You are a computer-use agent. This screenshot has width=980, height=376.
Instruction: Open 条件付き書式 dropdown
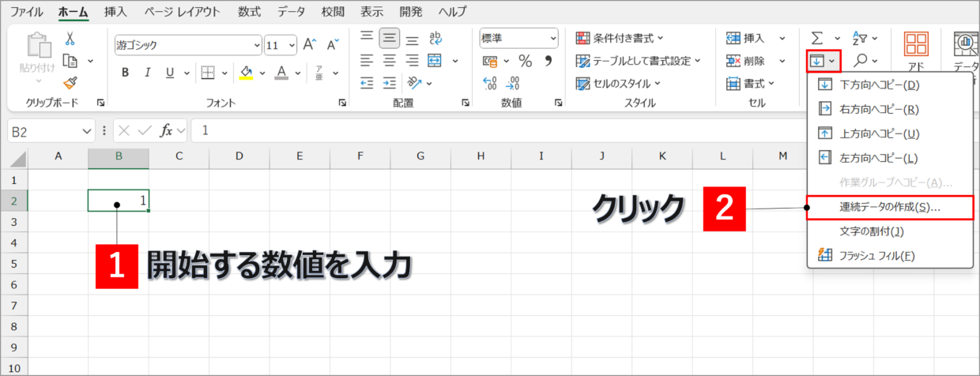[x=620, y=38]
